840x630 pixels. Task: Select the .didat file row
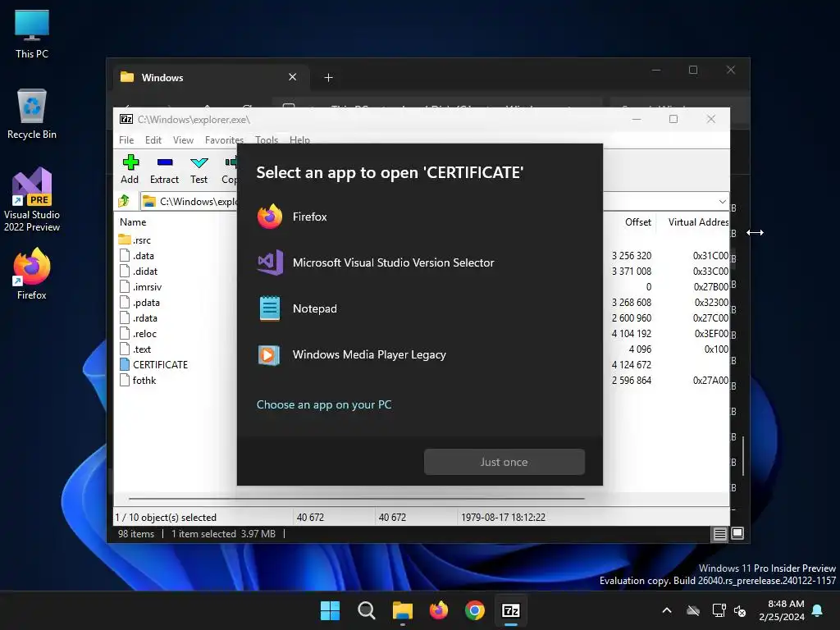point(138,271)
